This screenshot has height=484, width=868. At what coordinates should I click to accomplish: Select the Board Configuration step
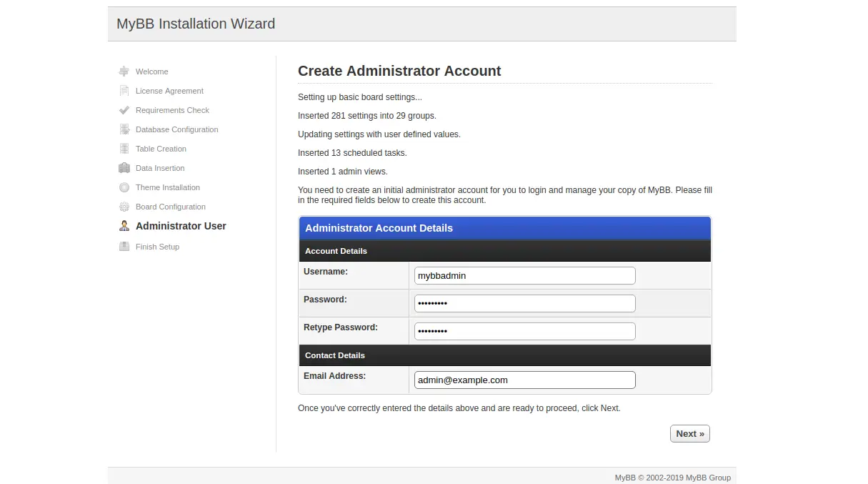tap(171, 207)
